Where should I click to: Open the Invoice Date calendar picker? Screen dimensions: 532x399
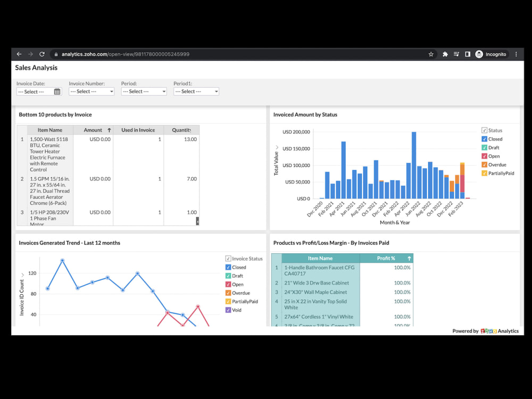tap(57, 92)
